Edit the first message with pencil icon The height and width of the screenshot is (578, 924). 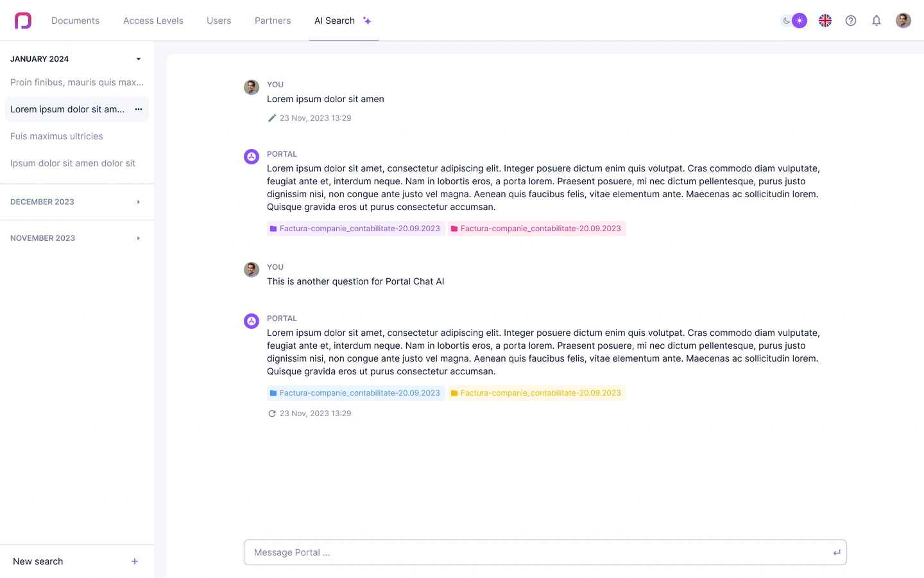pos(272,118)
